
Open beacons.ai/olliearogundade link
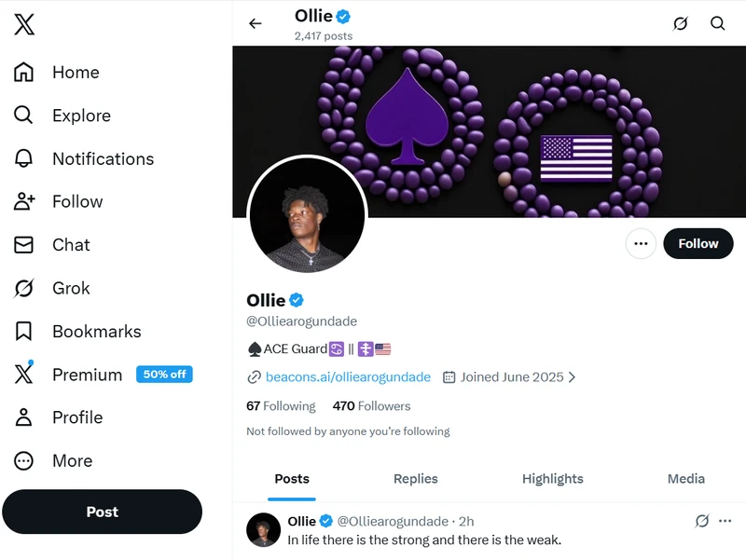coord(348,377)
